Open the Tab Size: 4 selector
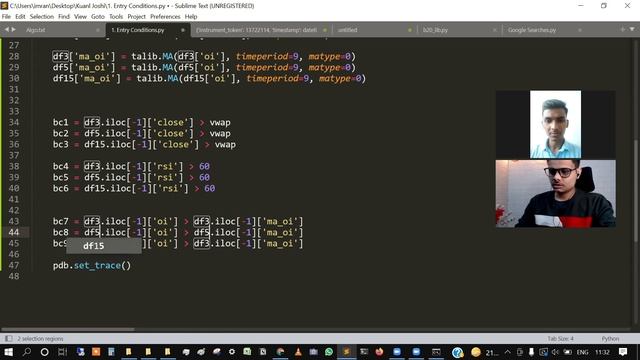 (x=560, y=339)
